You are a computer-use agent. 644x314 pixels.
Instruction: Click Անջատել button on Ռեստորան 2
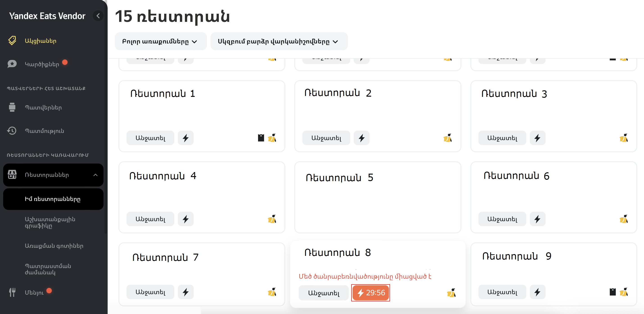click(326, 138)
